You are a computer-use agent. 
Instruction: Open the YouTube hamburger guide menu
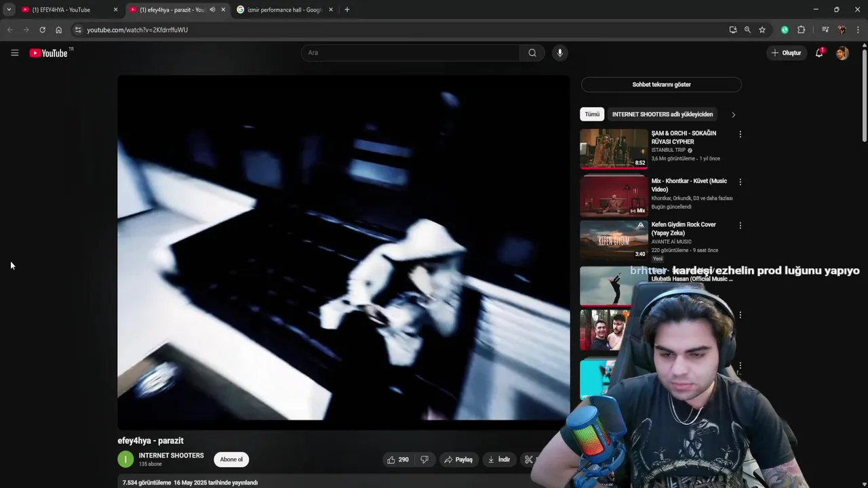click(14, 53)
